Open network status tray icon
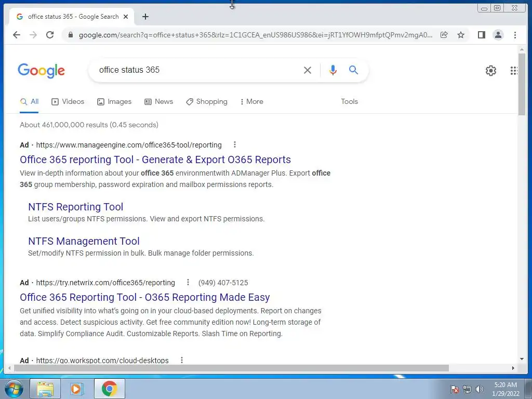 point(467,389)
